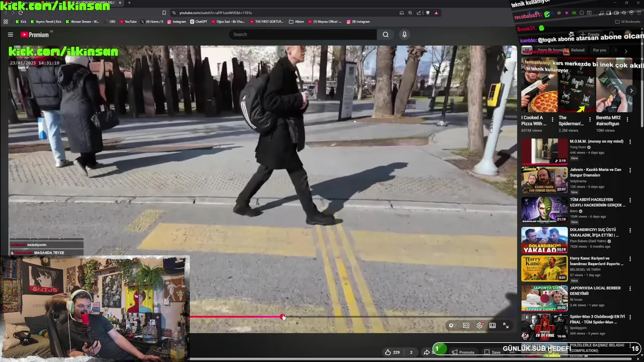Click the red video progress scrubber
This screenshot has width=644, height=362.
click(283, 317)
